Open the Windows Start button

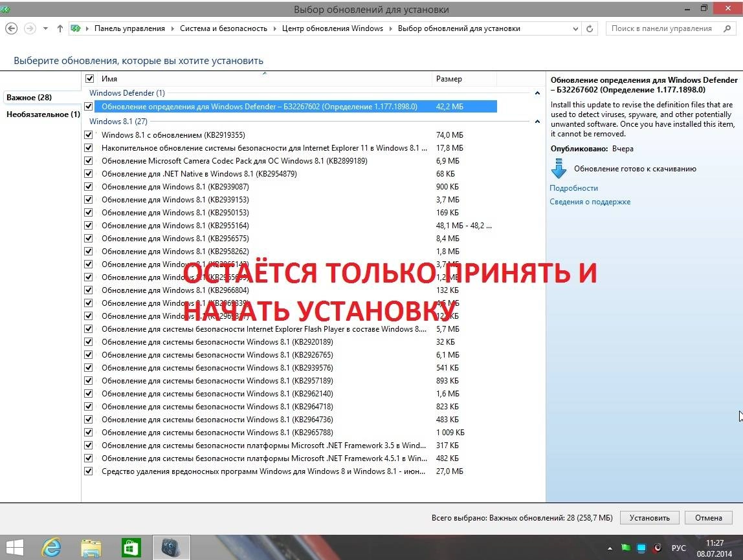click(14, 548)
